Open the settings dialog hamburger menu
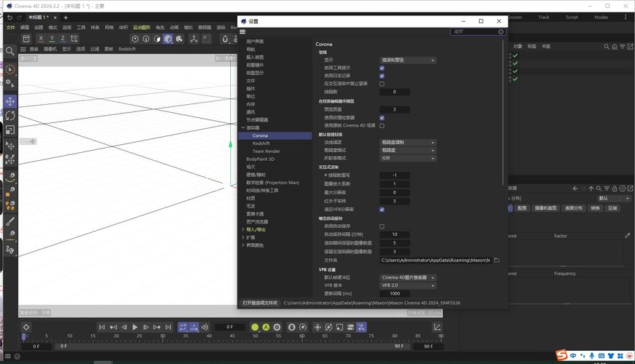Screen dimensions: 635x364 point(242,31)
